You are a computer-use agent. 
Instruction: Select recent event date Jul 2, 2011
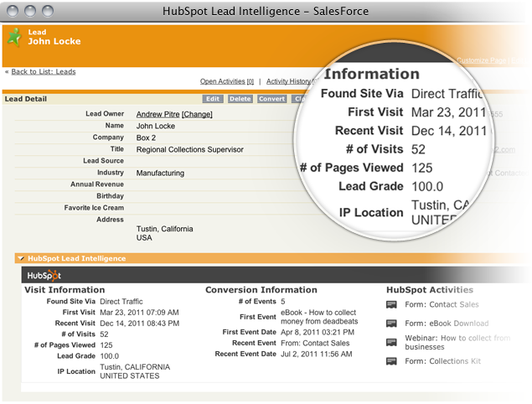[317, 354]
